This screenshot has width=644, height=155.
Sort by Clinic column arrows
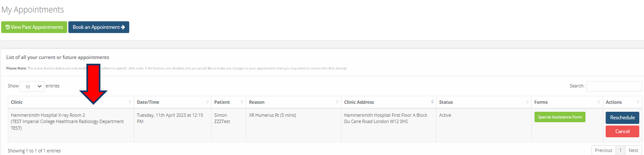tap(130, 102)
